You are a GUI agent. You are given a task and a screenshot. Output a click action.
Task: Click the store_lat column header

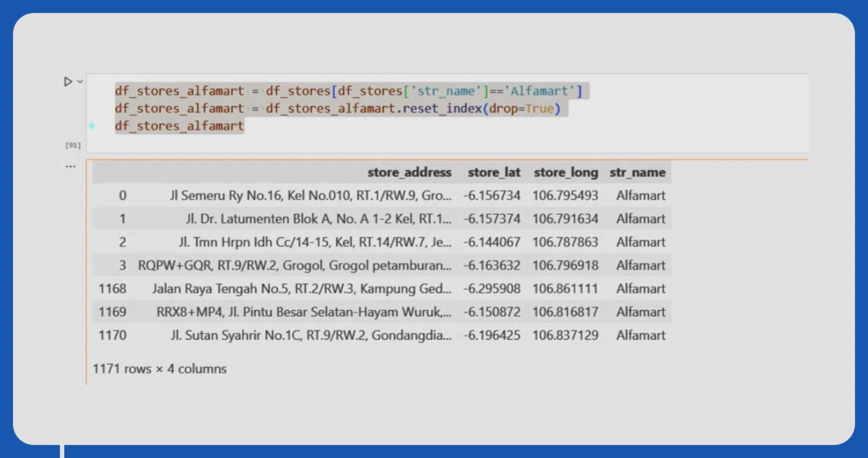point(494,172)
